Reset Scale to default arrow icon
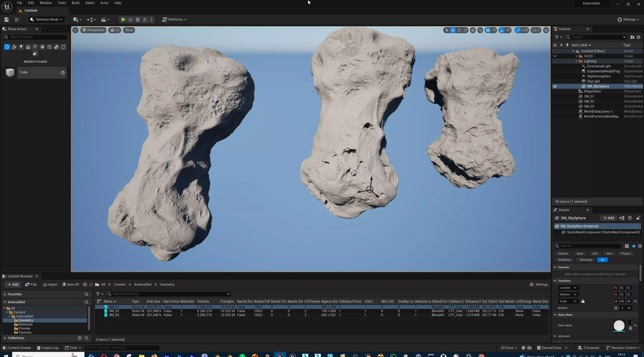This screenshot has width=644, height=357. tap(635, 301)
